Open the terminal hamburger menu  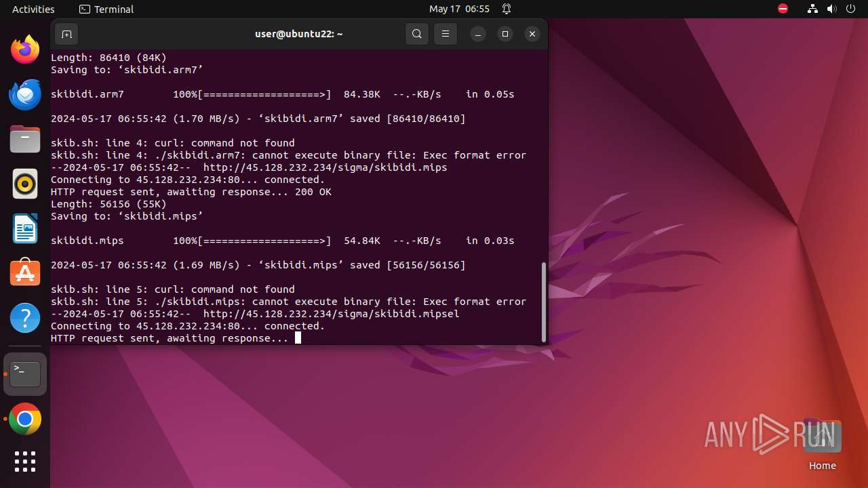[446, 34]
